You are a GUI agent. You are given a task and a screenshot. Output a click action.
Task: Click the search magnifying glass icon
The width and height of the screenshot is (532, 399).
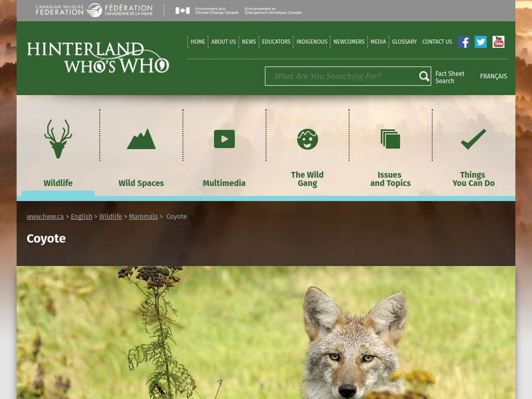[x=424, y=76]
